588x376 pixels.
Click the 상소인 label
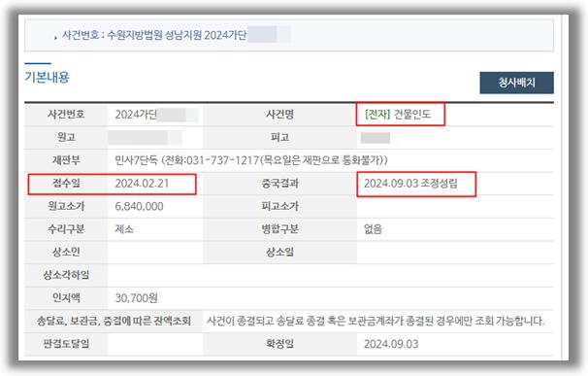pyautogui.click(x=66, y=252)
